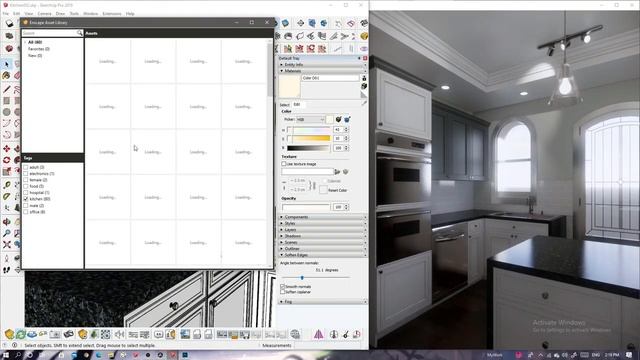
Task: Collapse the Materials tray panel
Action: [322, 71]
